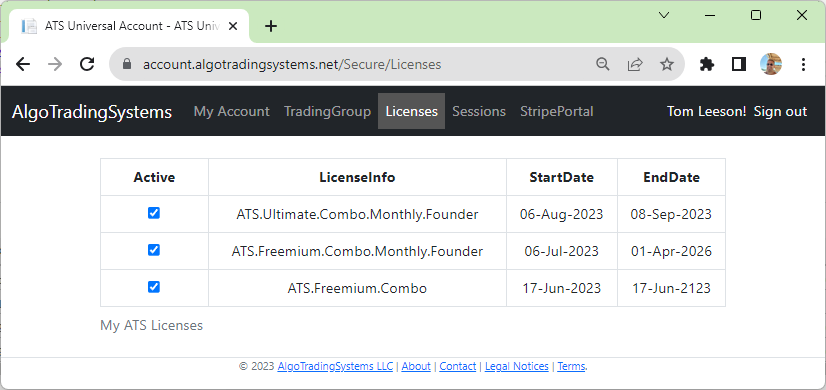Reload the page with refresh icon
826x390 pixels.
[x=87, y=64]
